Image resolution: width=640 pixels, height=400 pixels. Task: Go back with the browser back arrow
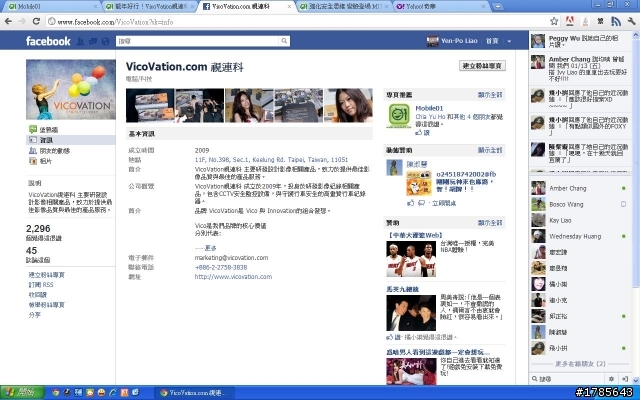click(9, 21)
